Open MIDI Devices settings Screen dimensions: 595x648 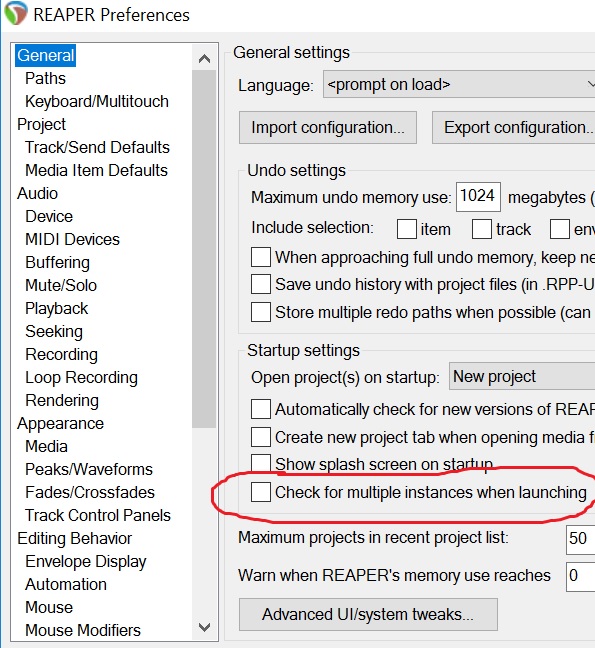click(72, 239)
